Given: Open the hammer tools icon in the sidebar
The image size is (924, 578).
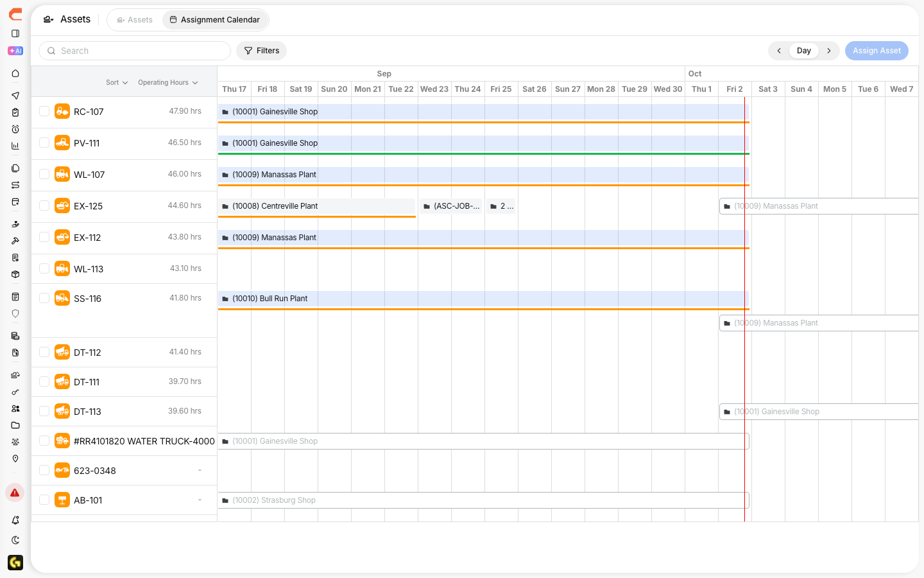Looking at the screenshot, I should pos(15,241).
